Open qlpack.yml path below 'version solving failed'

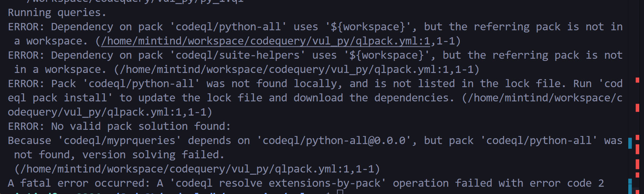point(197,169)
